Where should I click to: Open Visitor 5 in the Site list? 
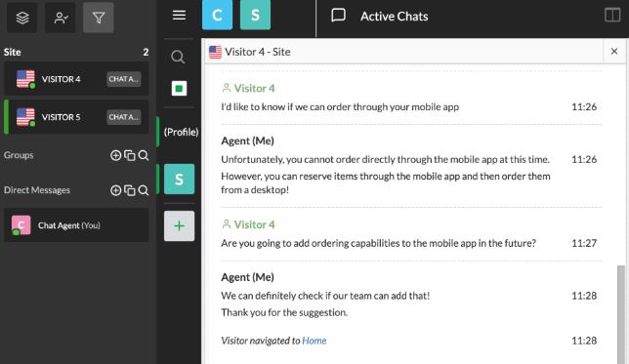(76, 117)
